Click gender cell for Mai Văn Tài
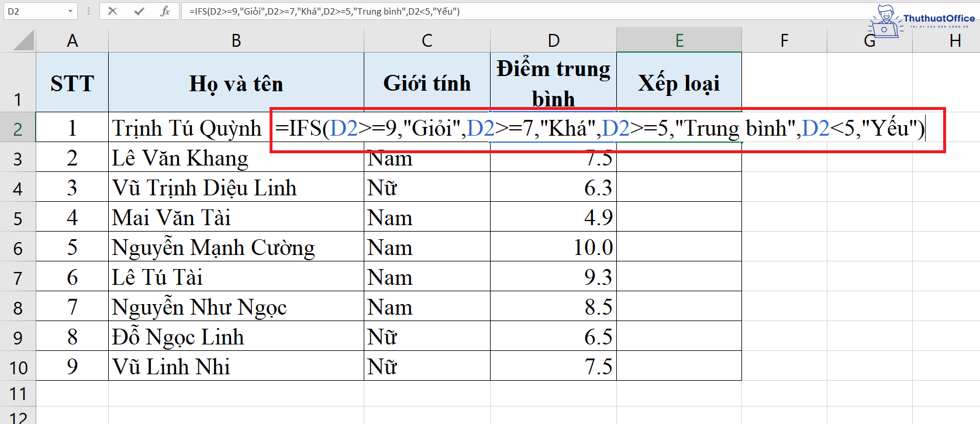Screen dimensions: 980x424 [427, 217]
